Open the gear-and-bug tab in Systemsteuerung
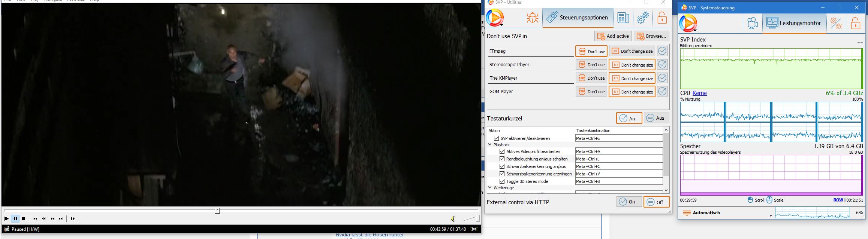Image resolution: width=868 pixels, height=239 pixels. click(836, 23)
